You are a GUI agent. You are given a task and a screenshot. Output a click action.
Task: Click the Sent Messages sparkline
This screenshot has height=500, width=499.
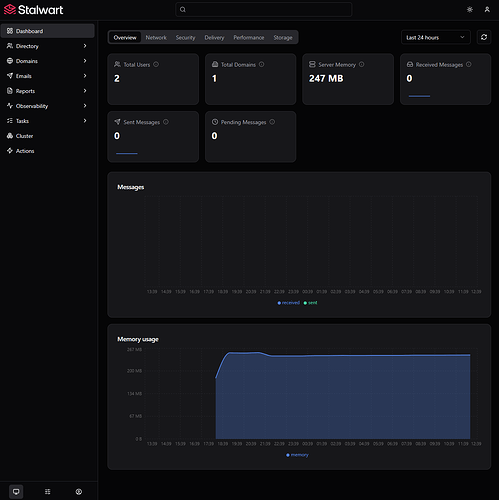127,154
